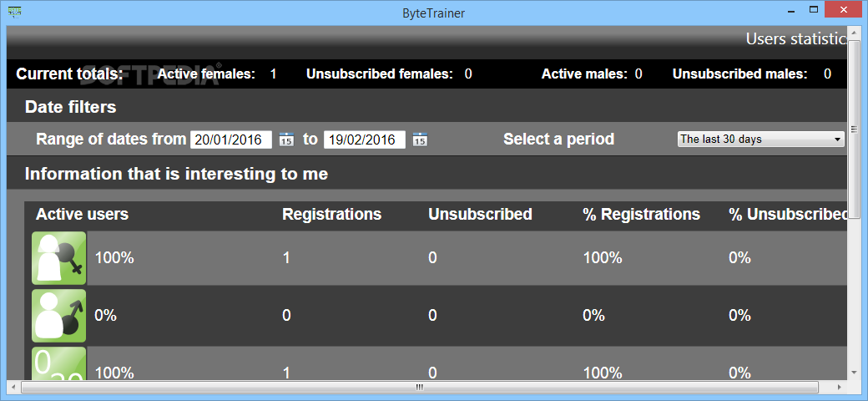The image size is (868, 401).
Task: Click female row registrations value 1
Action: click(286, 257)
